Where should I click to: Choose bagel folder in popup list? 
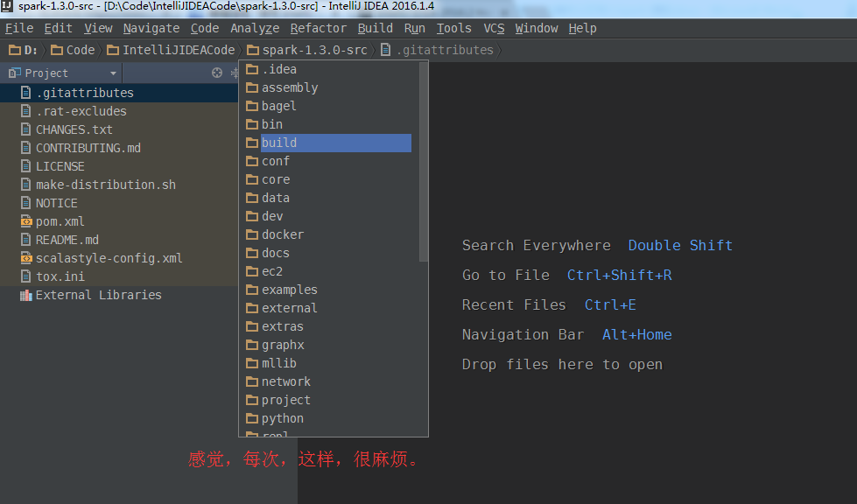[x=328, y=107]
